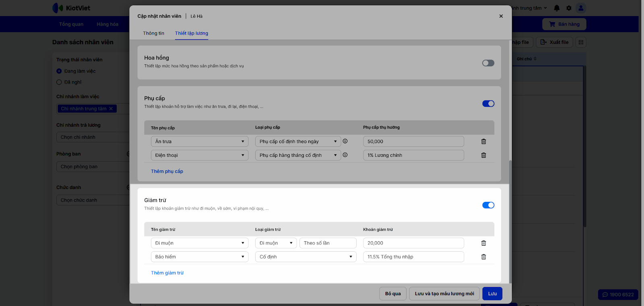This screenshot has height=306, width=644.
Task: Click the Thêm giảm trừ link
Action: tap(167, 273)
